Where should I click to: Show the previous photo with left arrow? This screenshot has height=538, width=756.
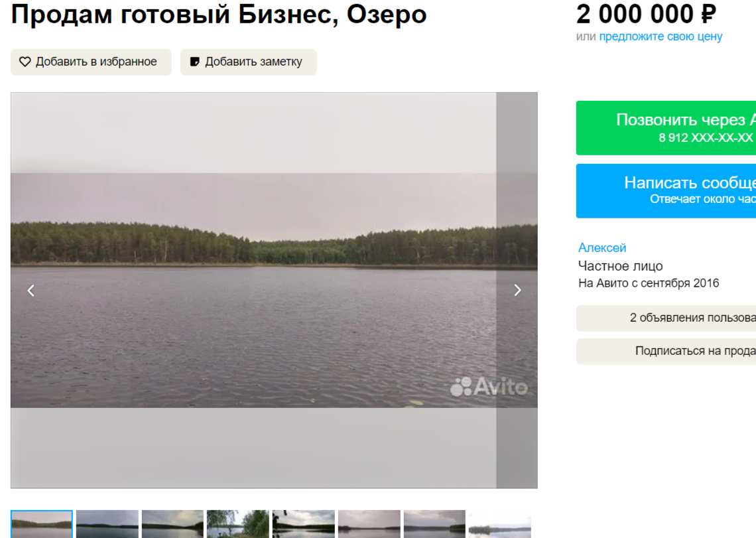pos(31,291)
